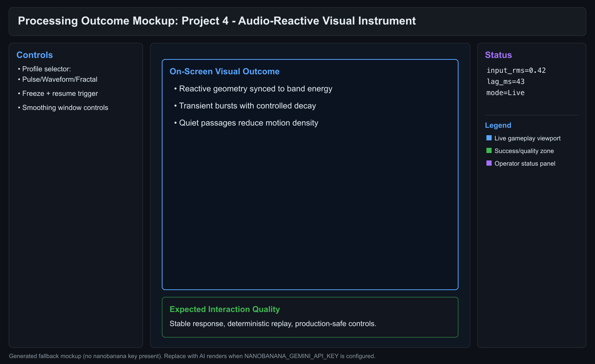Expand the Smoothing window controls
This screenshot has height=364, width=595.
point(65,107)
